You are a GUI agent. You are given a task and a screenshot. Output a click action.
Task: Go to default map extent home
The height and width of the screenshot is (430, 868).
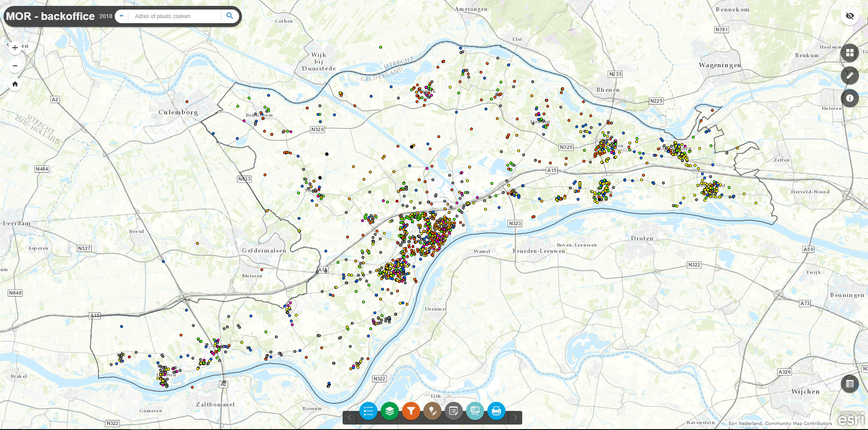click(15, 84)
